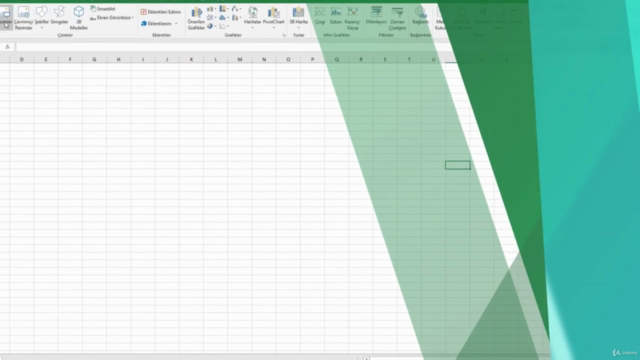
Task: Open the line or area chart dropdown
Action: tap(211, 18)
